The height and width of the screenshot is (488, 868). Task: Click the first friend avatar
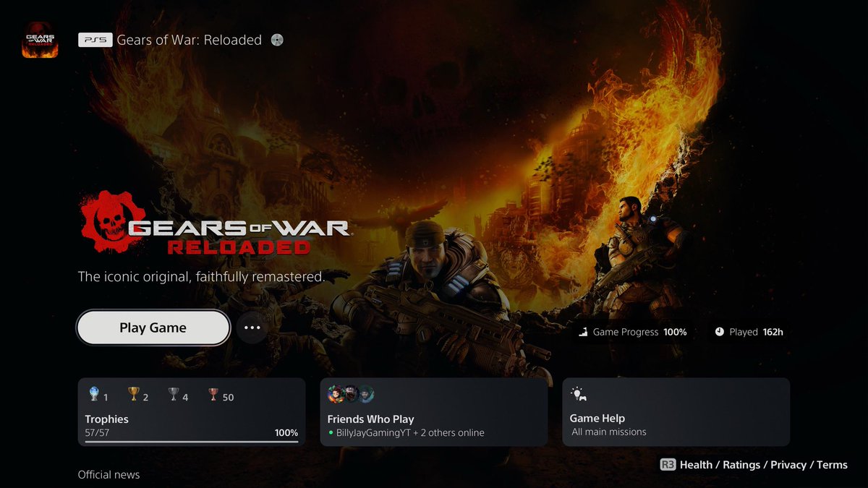tap(336, 394)
